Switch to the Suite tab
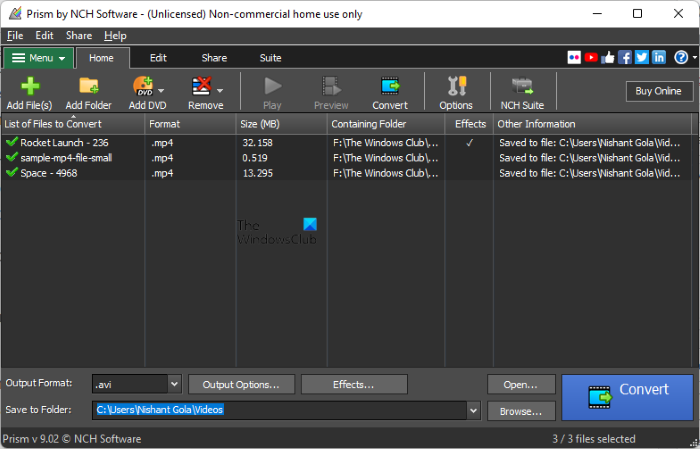 point(271,58)
